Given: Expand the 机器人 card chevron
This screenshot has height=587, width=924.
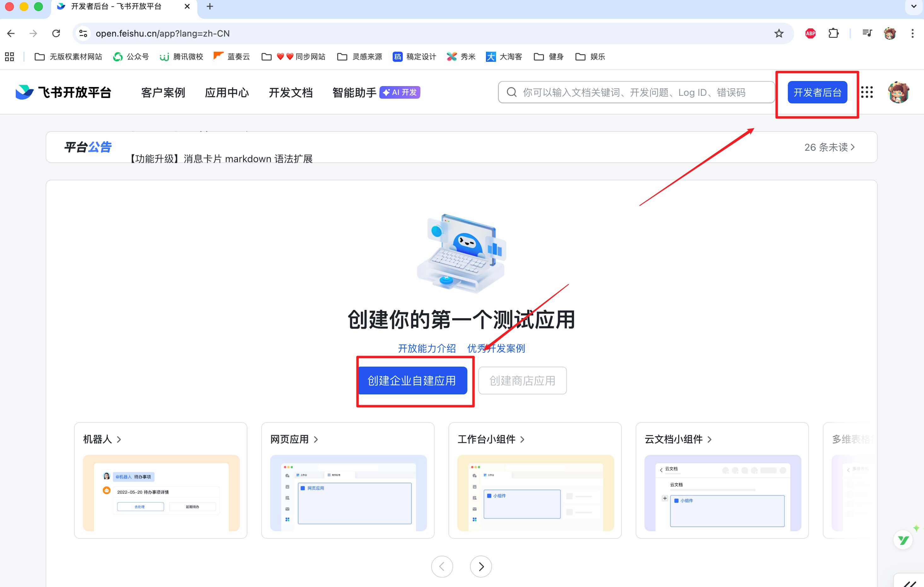Looking at the screenshot, I should pos(119,439).
